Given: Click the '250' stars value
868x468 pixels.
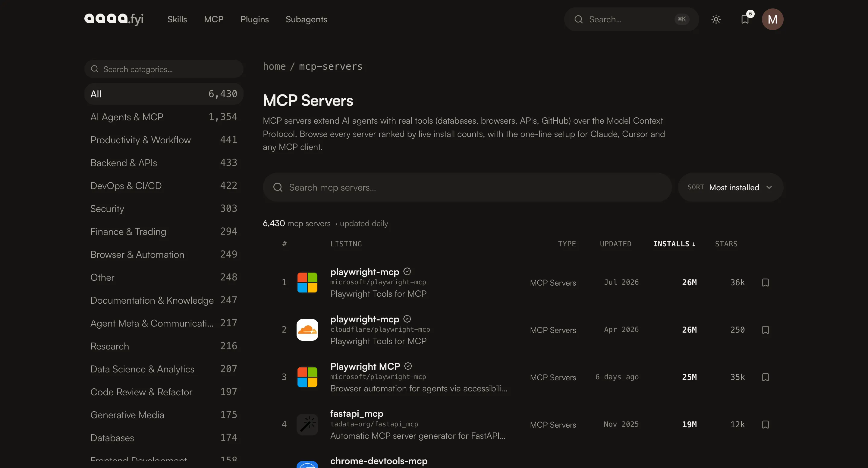Looking at the screenshot, I should pyautogui.click(x=737, y=329).
